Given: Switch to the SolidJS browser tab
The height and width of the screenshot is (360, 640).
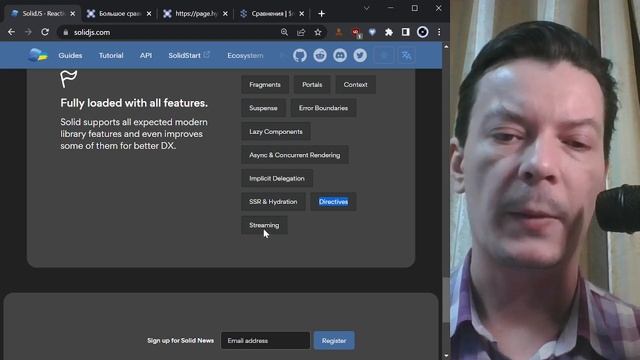Looking at the screenshot, I should [42, 13].
